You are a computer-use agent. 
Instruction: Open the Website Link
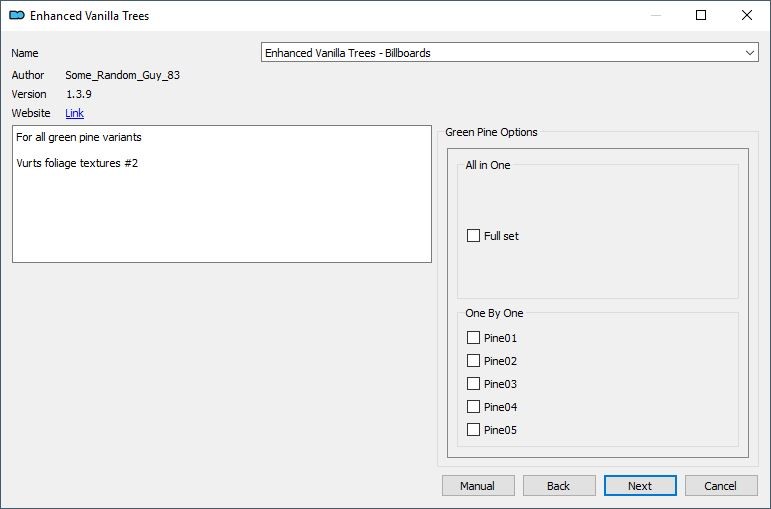[75, 113]
